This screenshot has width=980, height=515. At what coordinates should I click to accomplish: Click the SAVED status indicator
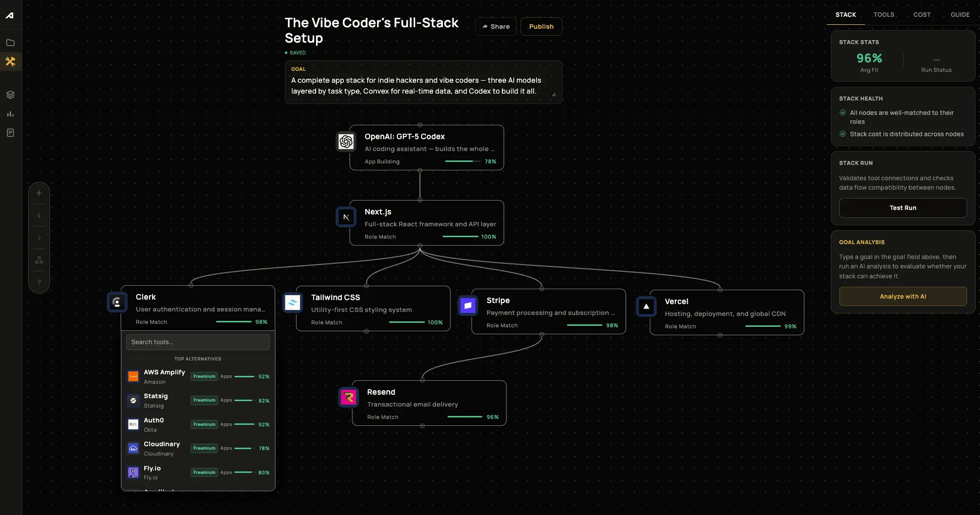pyautogui.click(x=295, y=52)
